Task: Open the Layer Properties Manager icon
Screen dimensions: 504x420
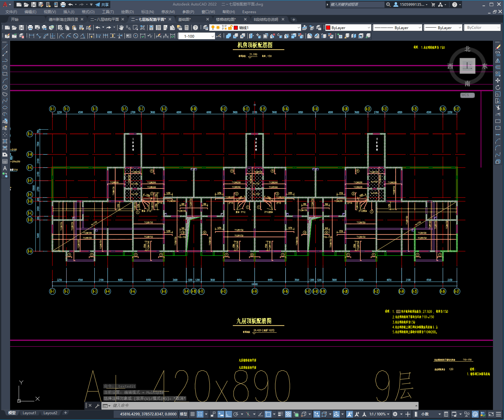Action: click(x=206, y=28)
